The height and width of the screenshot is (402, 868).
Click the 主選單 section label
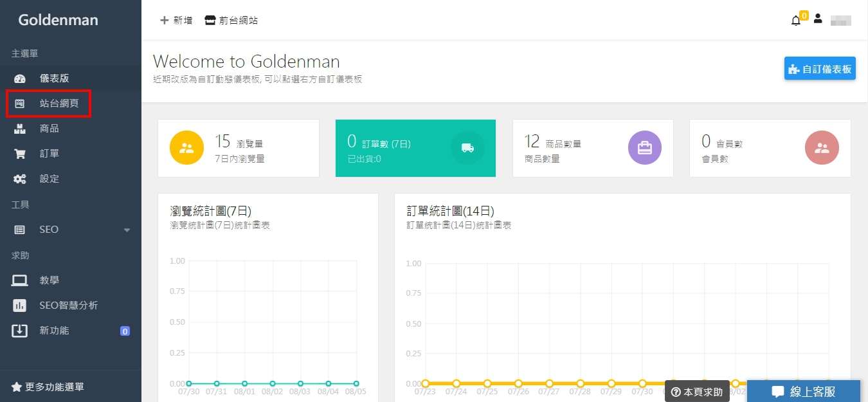[x=25, y=53]
